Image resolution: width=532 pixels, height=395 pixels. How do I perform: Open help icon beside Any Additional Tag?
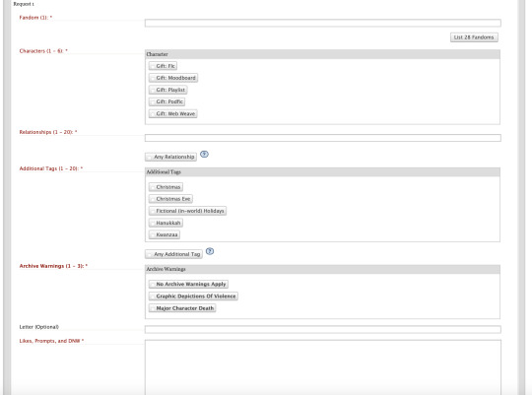pos(210,251)
